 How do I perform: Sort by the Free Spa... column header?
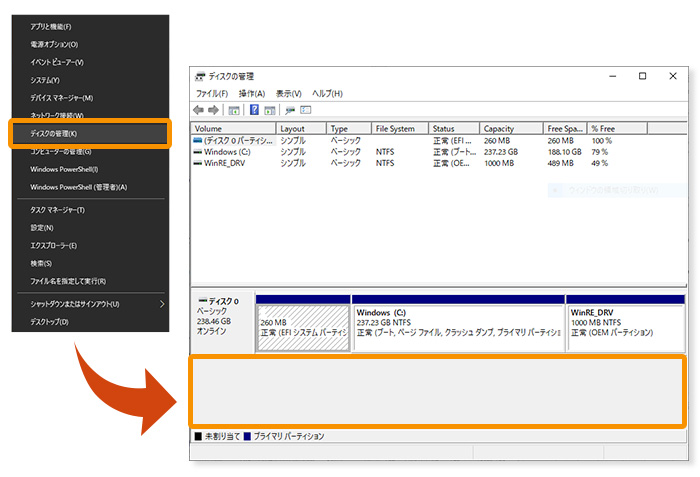coord(565,129)
